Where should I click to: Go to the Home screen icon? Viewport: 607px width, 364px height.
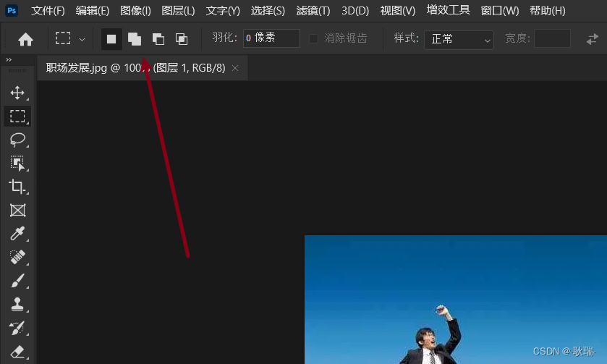click(x=25, y=39)
